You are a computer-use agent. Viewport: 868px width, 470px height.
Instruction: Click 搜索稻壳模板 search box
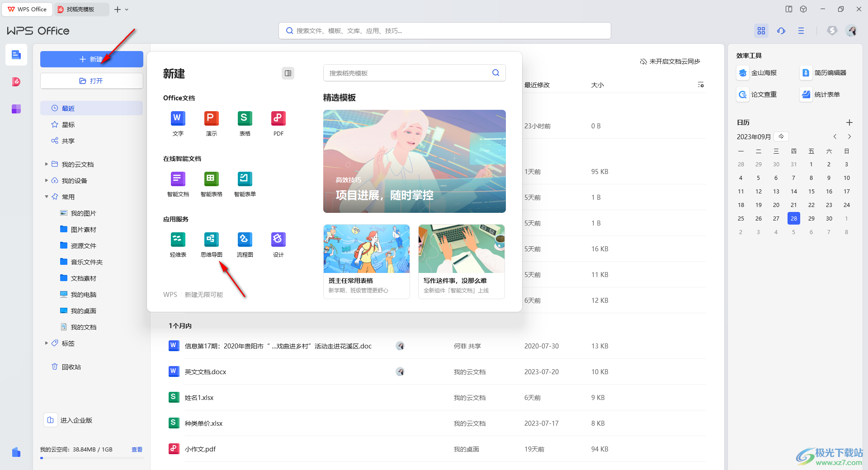(414, 73)
